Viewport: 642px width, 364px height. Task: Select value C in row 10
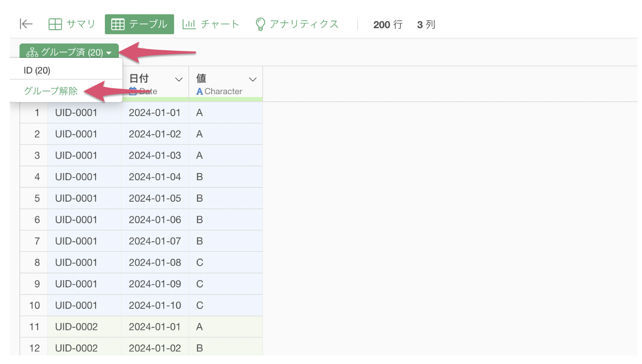[226, 305]
